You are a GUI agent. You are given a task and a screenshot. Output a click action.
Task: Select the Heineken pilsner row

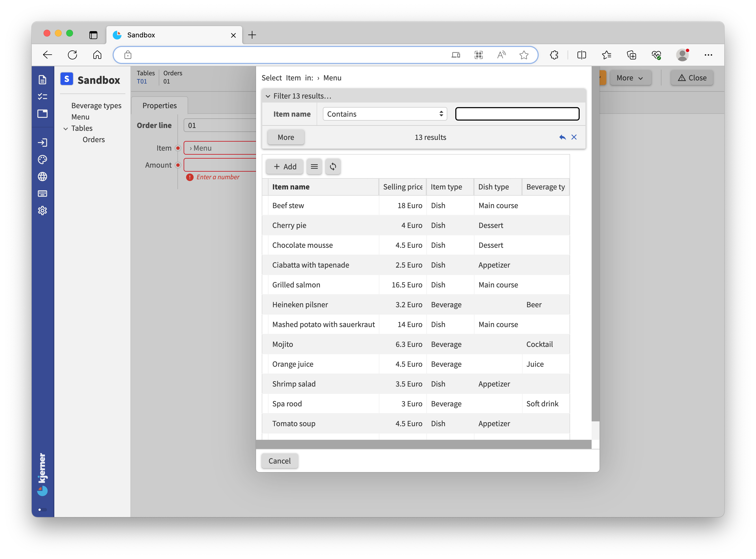(x=416, y=304)
